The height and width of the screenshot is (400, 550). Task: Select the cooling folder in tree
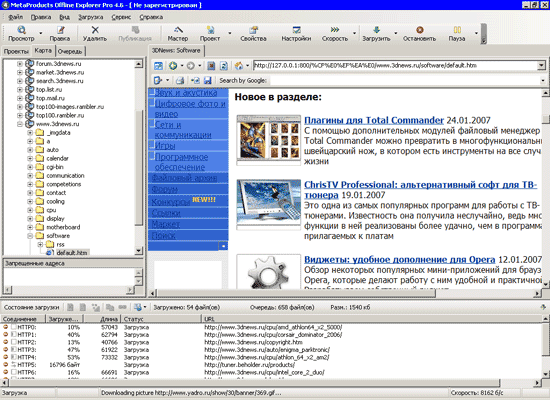pyautogui.click(x=55, y=201)
